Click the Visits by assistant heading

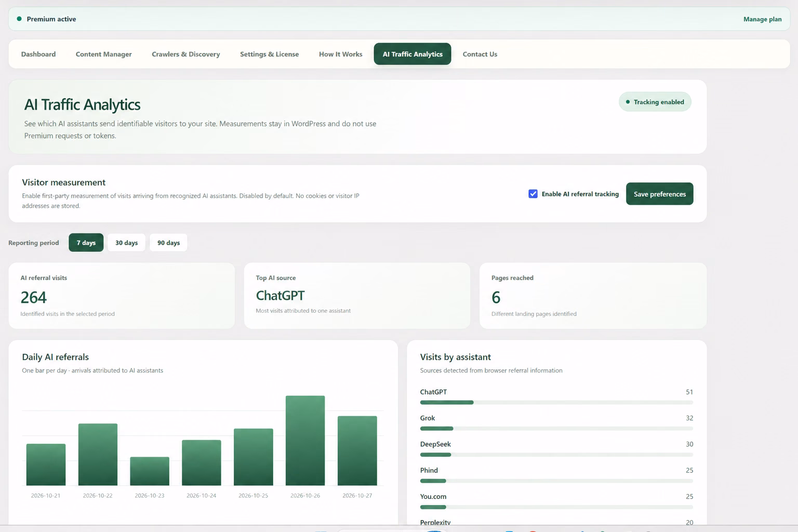pyautogui.click(x=456, y=357)
